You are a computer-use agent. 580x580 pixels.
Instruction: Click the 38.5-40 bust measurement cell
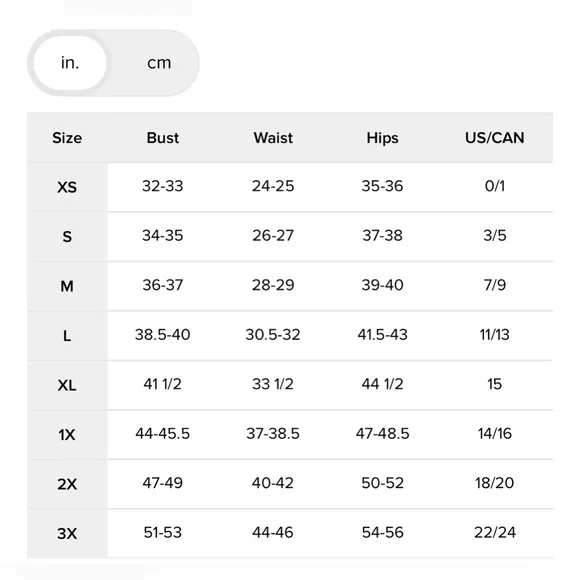tap(163, 335)
